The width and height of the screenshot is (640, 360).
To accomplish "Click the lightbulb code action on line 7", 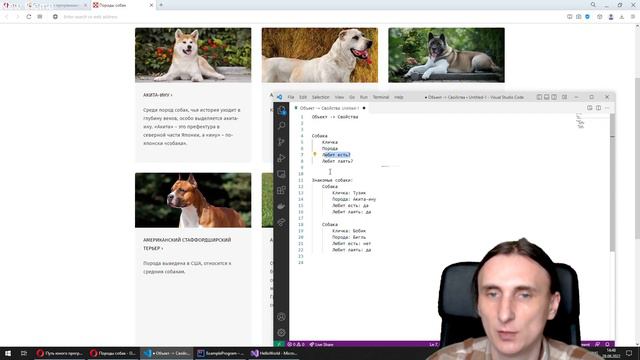I will pos(315,155).
